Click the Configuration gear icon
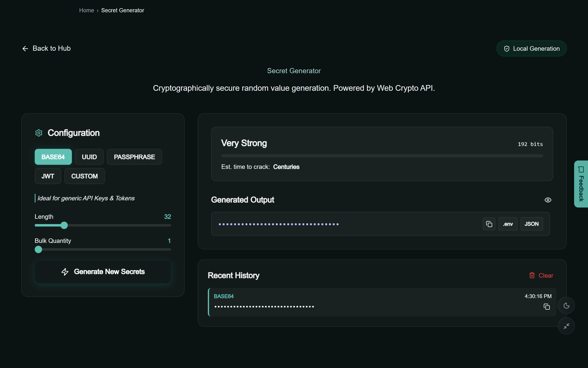The width and height of the screenshot is (588, 368). [39, 133]
